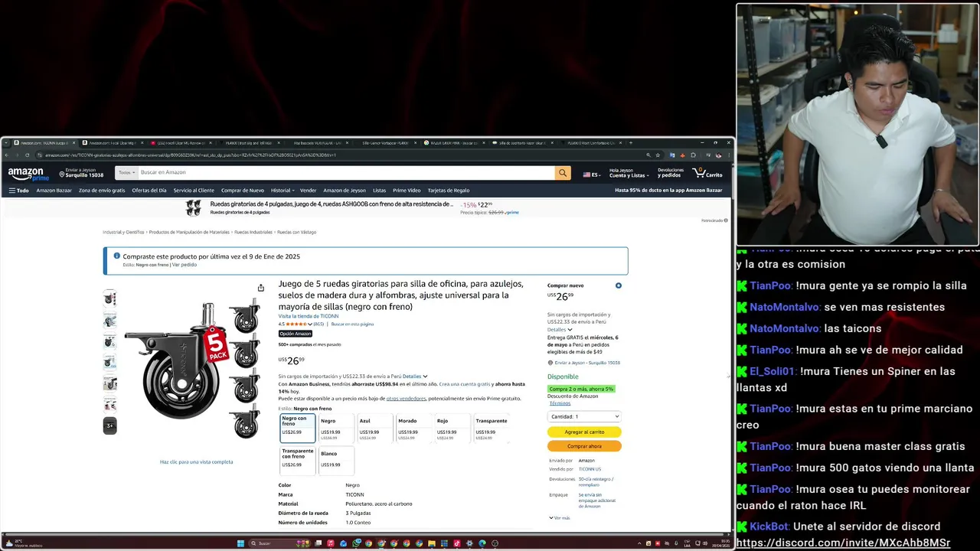This screenshot has width=980, height=551.
Task: Choose the Transparente con freno style
Action: (298, 459)
